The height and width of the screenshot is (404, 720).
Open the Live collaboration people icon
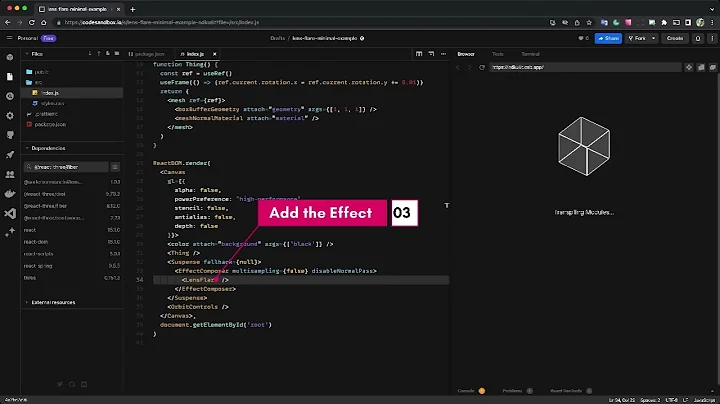tap(10, 174)
